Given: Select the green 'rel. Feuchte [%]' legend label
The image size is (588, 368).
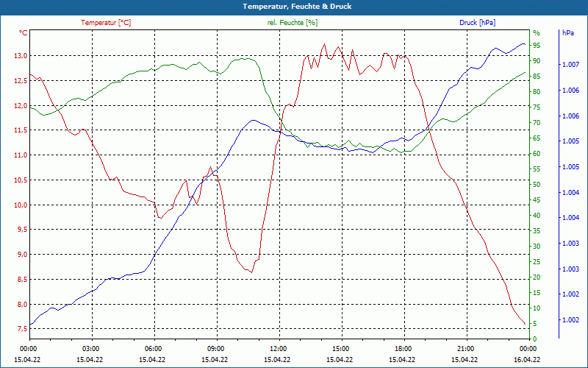Looking at the screenshot, I should point(292,23).
